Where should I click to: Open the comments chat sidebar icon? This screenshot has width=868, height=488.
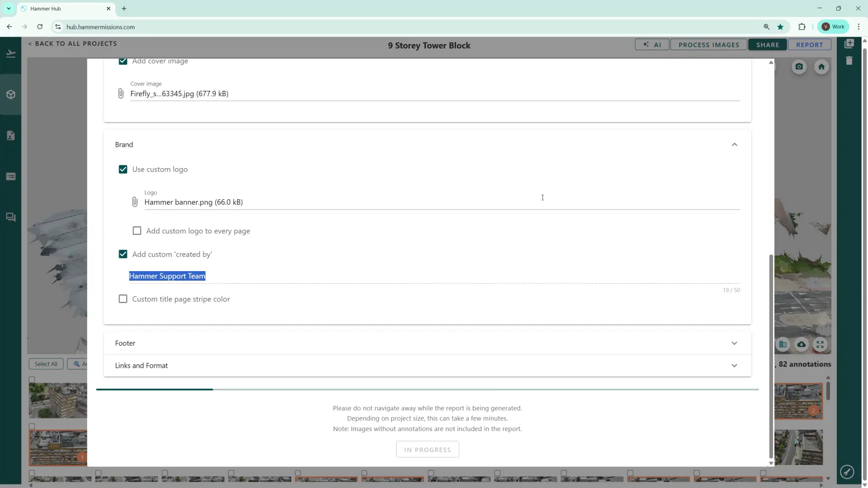11,217
